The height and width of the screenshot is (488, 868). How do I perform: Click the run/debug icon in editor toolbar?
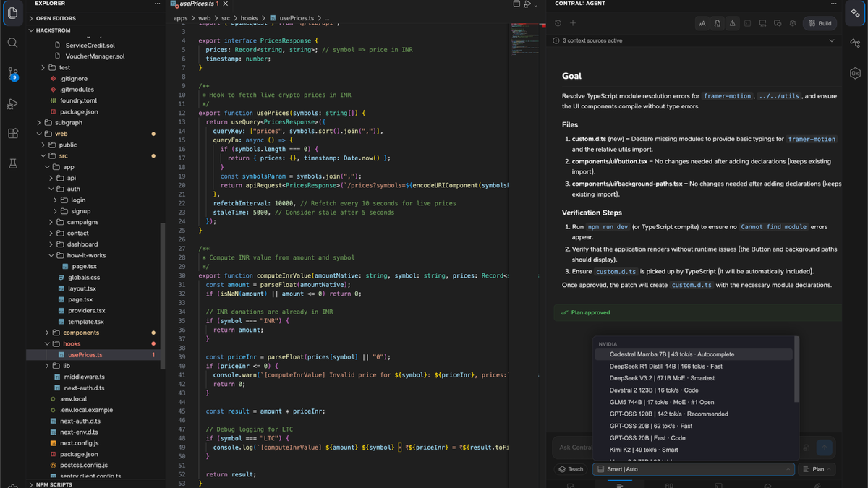(x=527, y=4)
